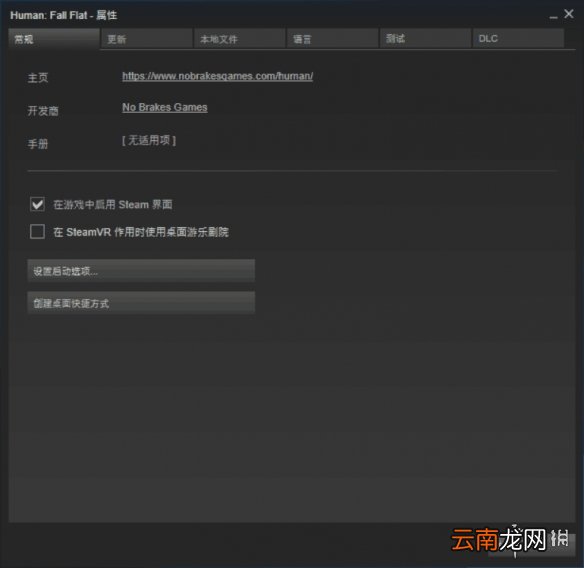584x568 pixels.
Task: Click the 创建桌面快捷方式 button
Action: pyautogui.click(x=141, y=303)
